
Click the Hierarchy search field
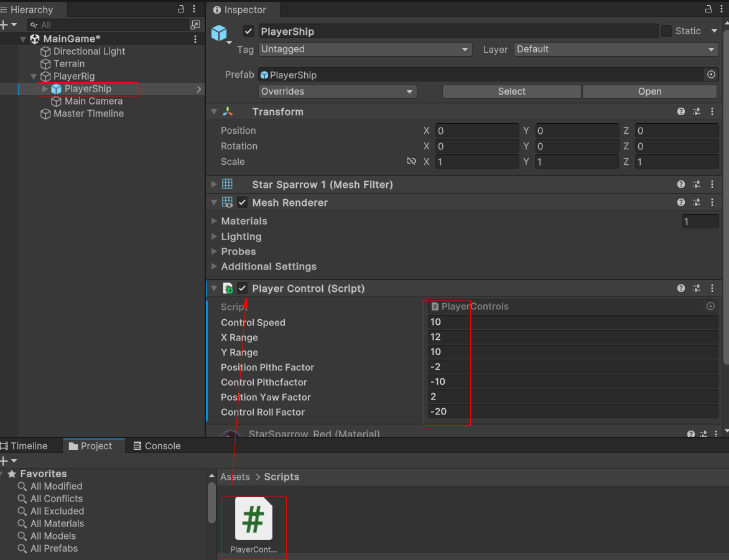tap(108, 25)
